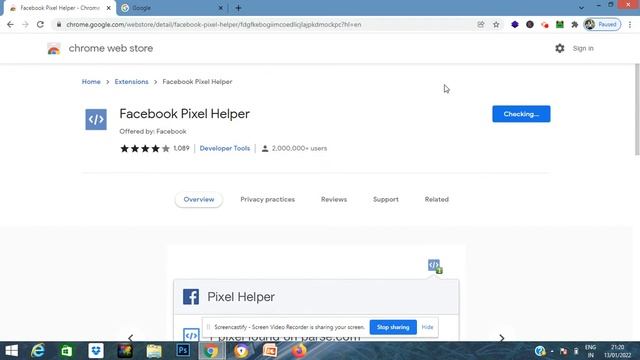Click the 1,089 ratings count
The image size is (640, 360).
click(x=181, y=148)
